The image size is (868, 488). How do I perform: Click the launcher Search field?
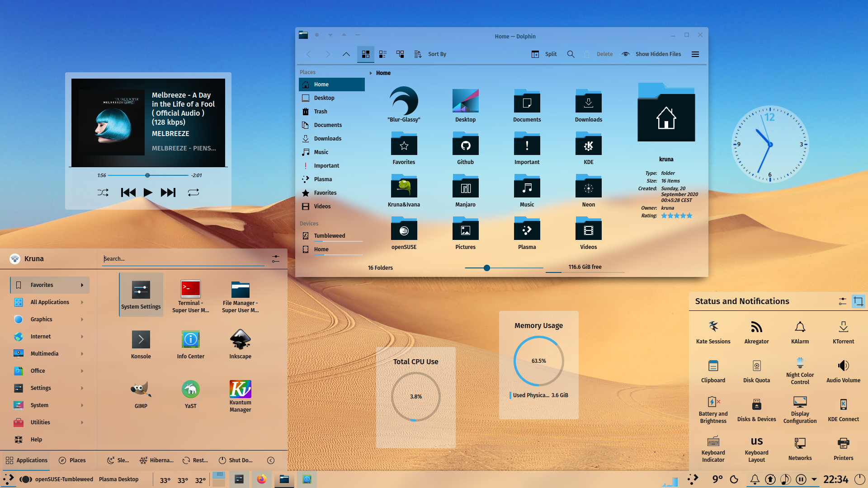[183, 259]
